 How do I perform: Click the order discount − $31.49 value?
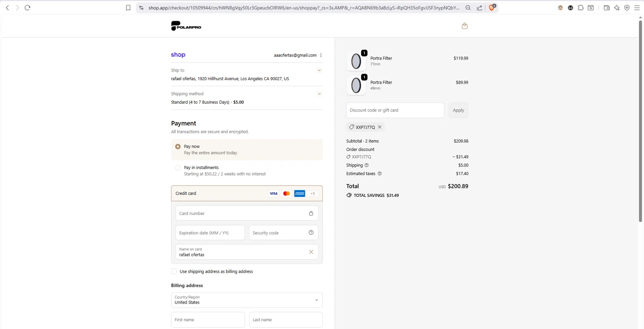tap(460, 157)
